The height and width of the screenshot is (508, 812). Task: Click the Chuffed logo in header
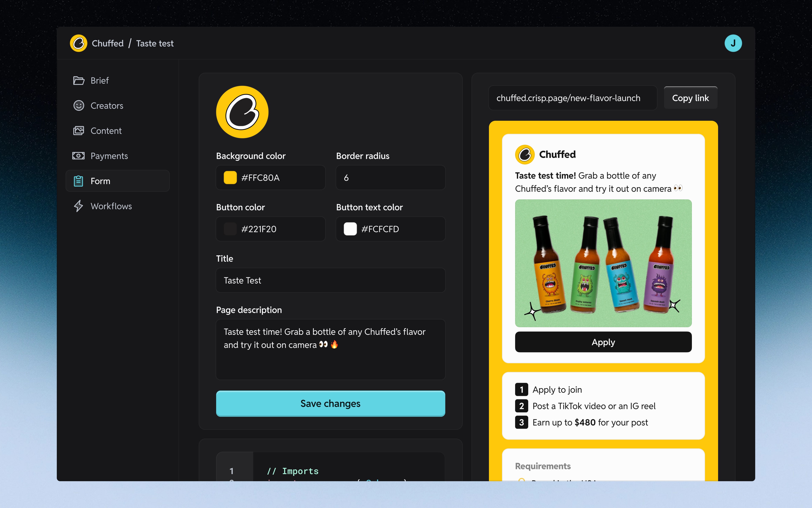(x=78, y=43)
